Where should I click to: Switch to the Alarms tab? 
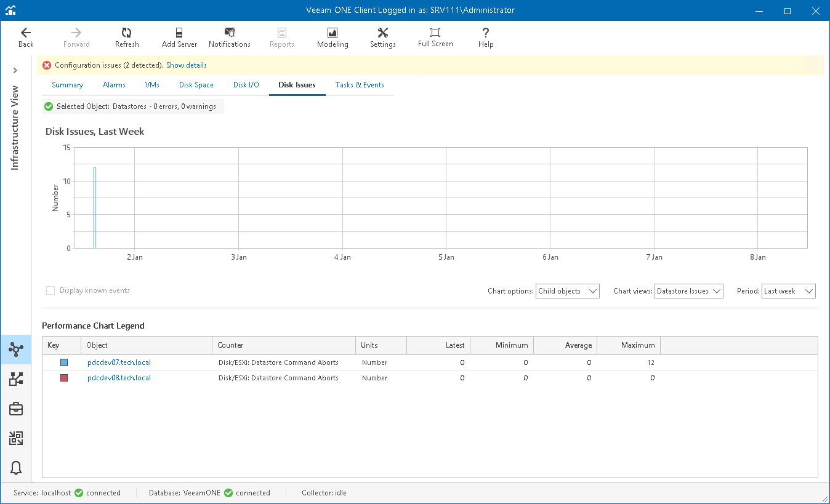coord(114,85)
